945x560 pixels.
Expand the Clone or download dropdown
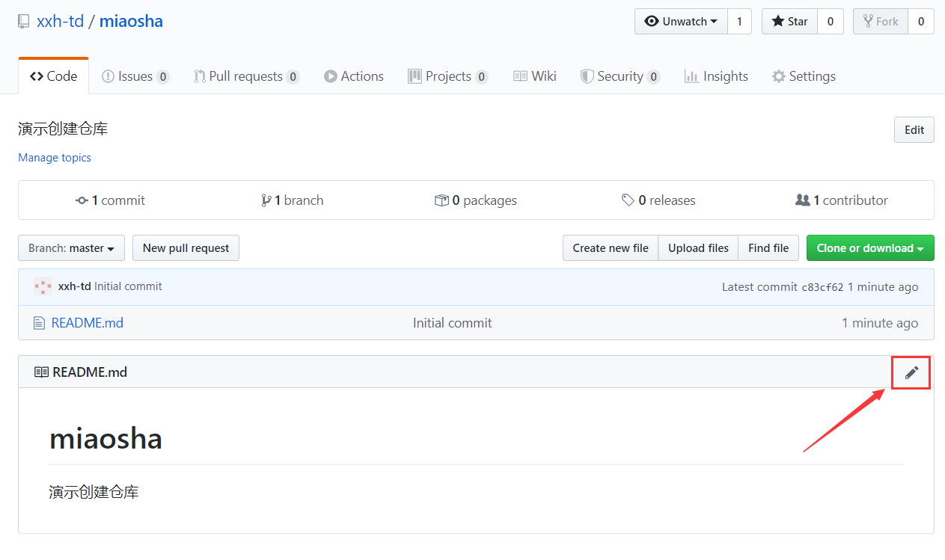point(870,248)
